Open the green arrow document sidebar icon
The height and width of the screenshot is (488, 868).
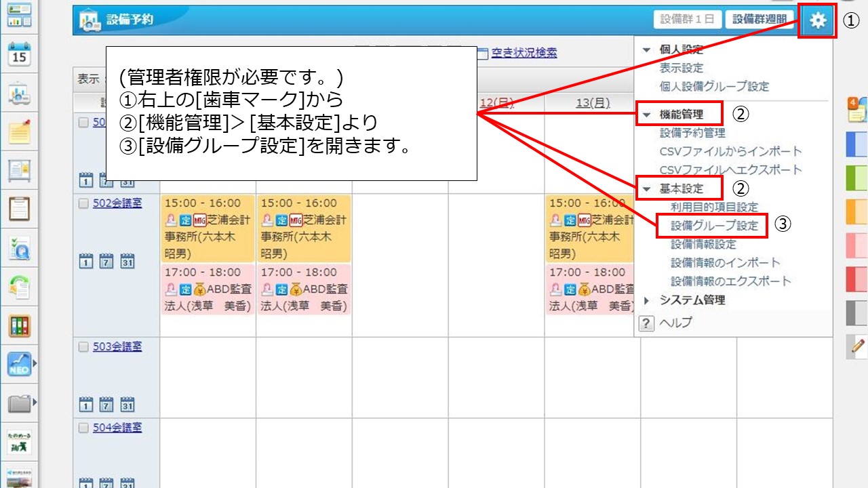coord(20,287)
